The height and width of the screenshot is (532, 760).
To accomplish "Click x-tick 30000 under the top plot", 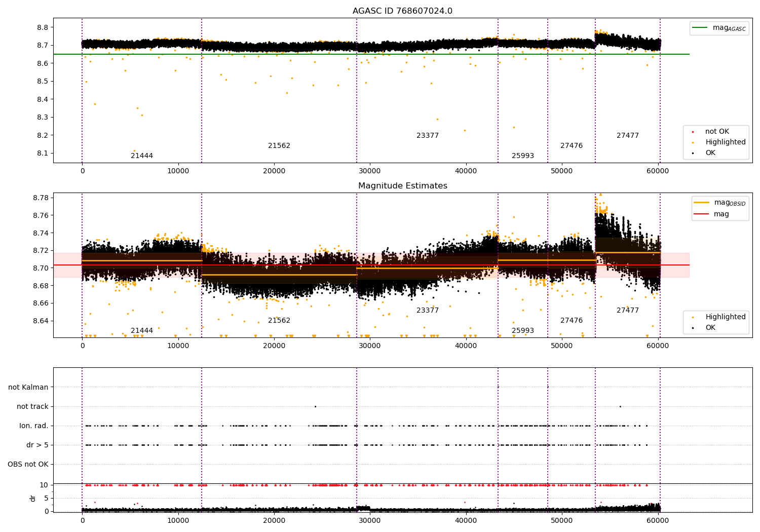I will pos(370,171).
